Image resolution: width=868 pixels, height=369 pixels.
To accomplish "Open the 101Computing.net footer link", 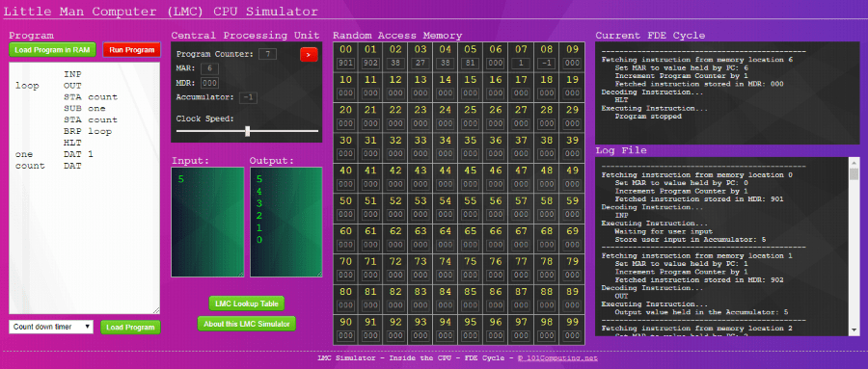I will coord(558,358).
